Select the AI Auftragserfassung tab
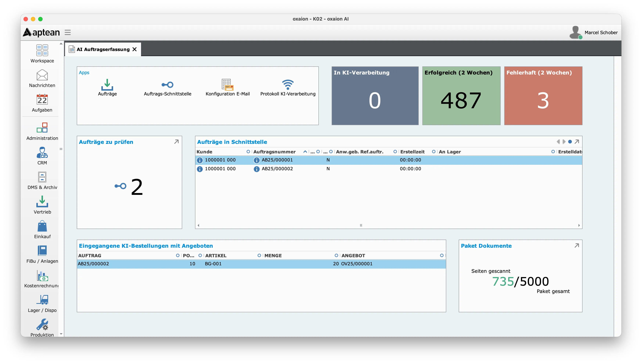 pyautogui.click(x=103, y=49)
